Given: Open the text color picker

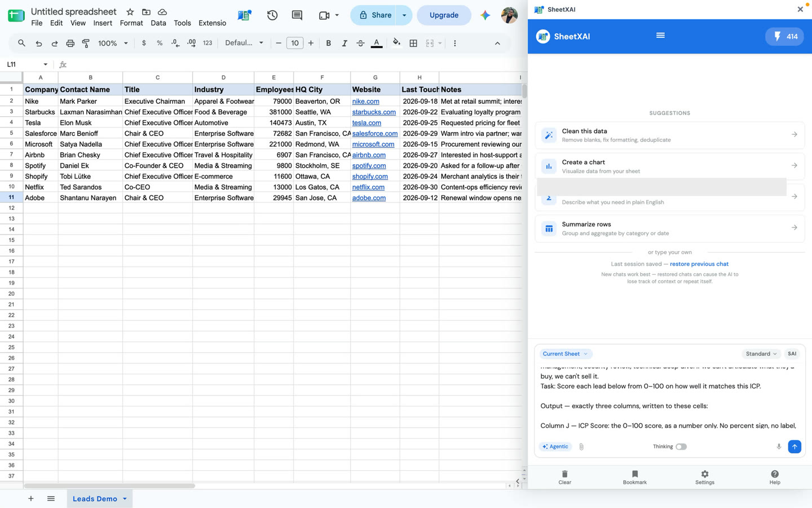Looking at the screenshot, I should click(377, 43).
